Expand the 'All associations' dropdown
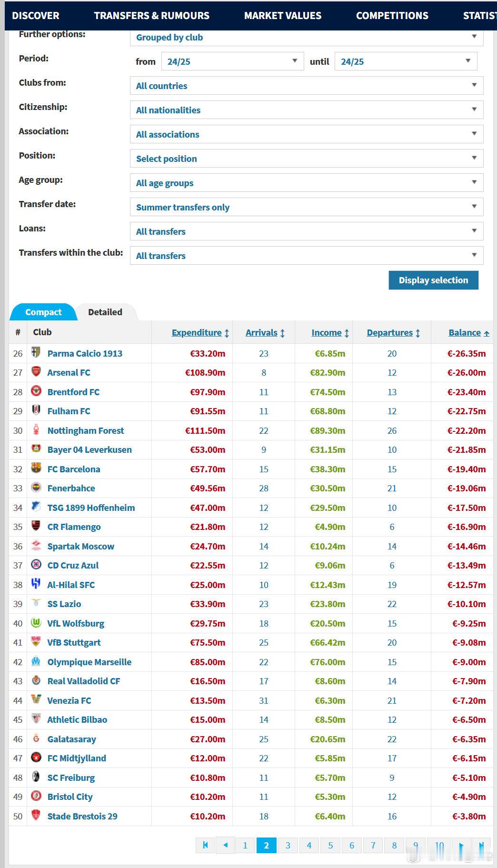This screenshot has height=868, width=497. click(307, 134)
